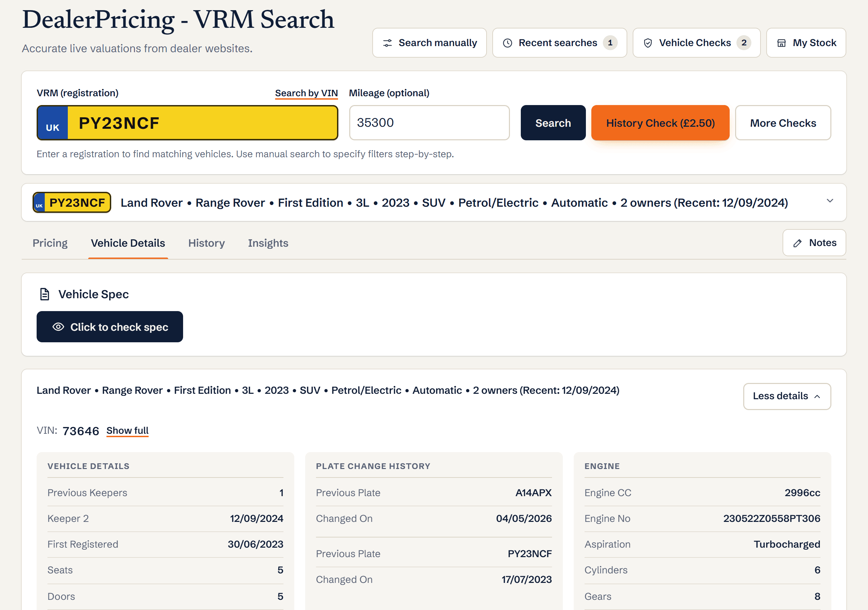Screen dimensions: 868x610
Task: Click the partial VIN 73646
Action: click(x=81, y=431)
